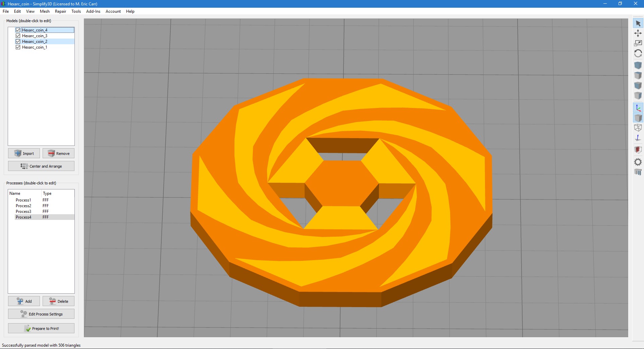Select Process2 in the processes list

coord(23,206)
